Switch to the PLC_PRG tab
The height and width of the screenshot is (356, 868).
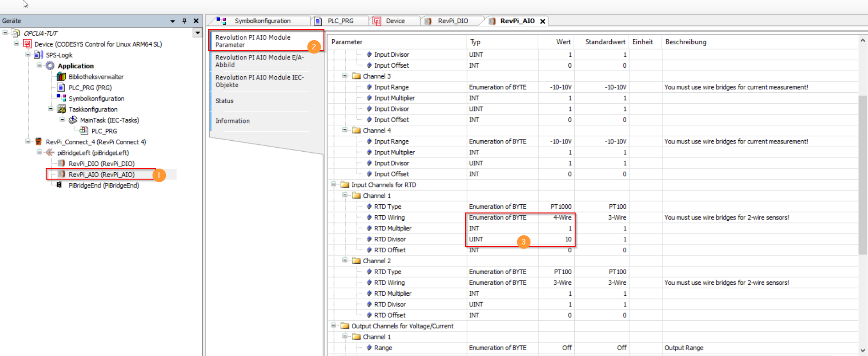340,21
